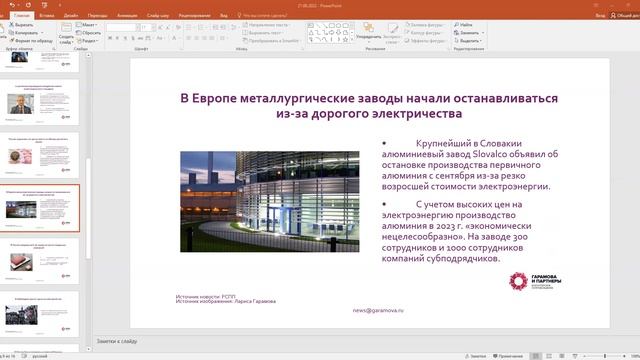Click Общий доступ share button
640x360 pixels.
[625, 16]
